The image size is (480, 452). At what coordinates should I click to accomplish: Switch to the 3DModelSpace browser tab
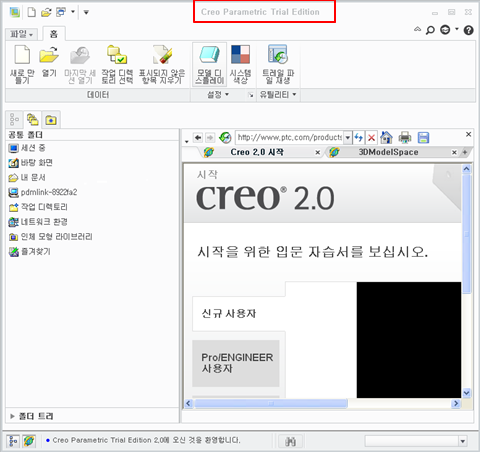388,152
